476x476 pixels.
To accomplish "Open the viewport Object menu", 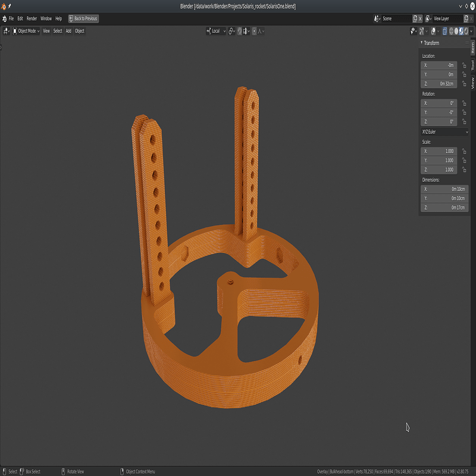I will pyautogui.click(x=80, y=31).
